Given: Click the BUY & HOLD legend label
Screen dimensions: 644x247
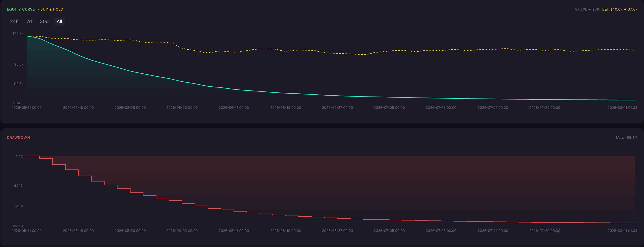Looking at the screenshot, I should click(52, 9).
